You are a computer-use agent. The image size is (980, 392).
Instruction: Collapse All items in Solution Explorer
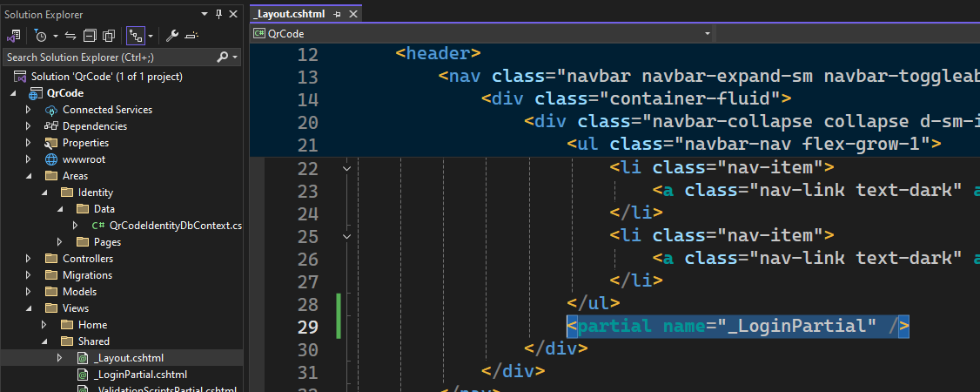90,36
